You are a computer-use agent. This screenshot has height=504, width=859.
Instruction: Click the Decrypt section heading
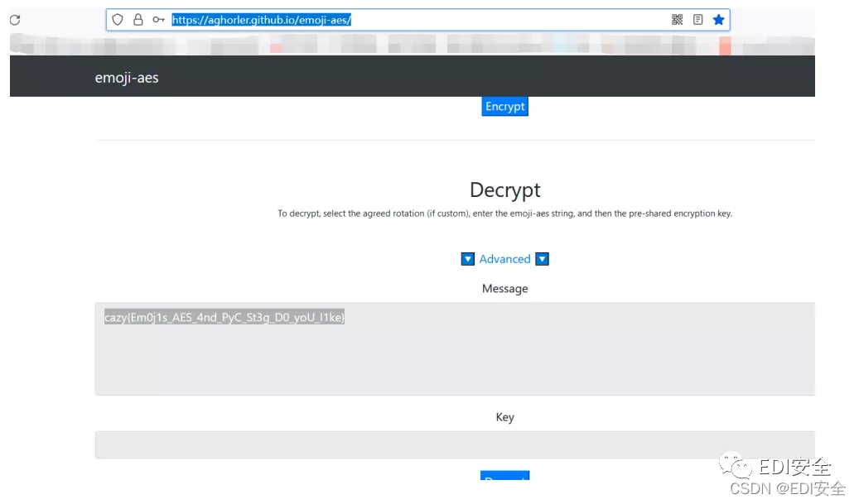[x=504, y=190]
